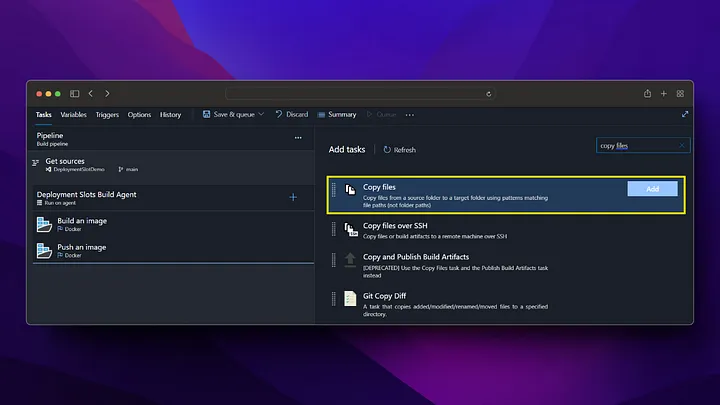Add the Copy files task
This screenshot has width=720, height=405.
[652, 189]
